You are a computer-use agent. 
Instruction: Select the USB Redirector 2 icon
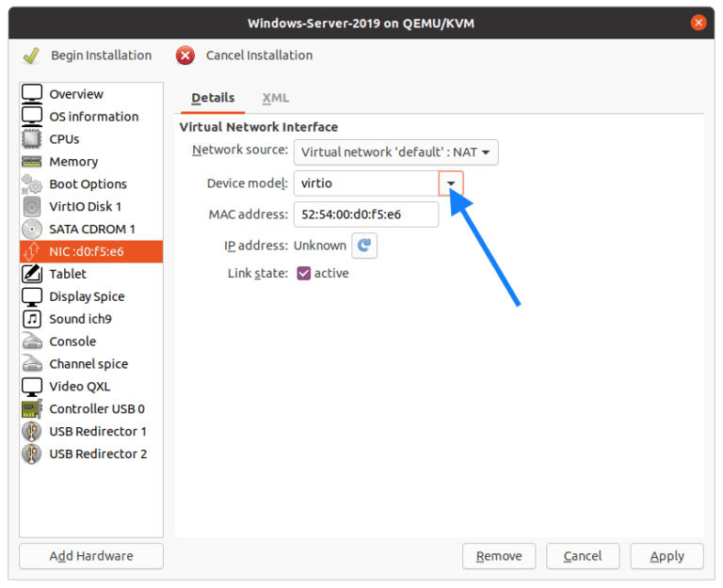pos(32,453)
